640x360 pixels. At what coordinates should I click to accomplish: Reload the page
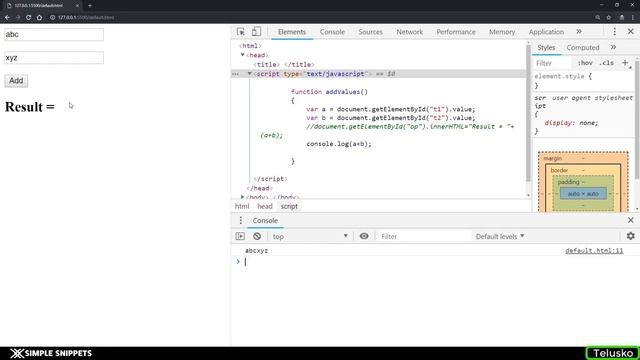click(x=29, y=18)
